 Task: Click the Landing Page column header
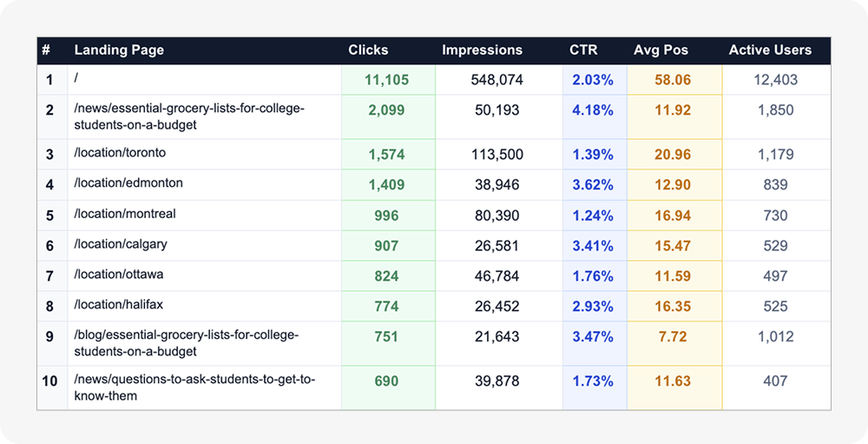tap(119, 50)
